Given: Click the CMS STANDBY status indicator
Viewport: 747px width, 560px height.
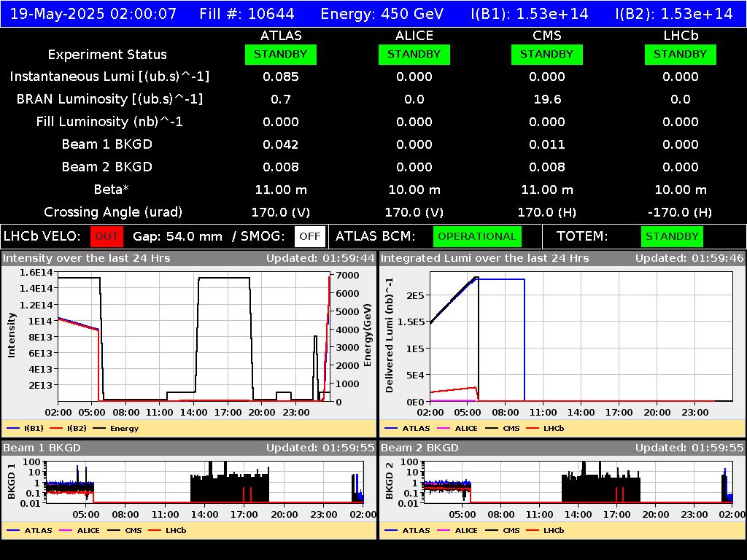Looking at the screenshot, I should click(547, 54).
